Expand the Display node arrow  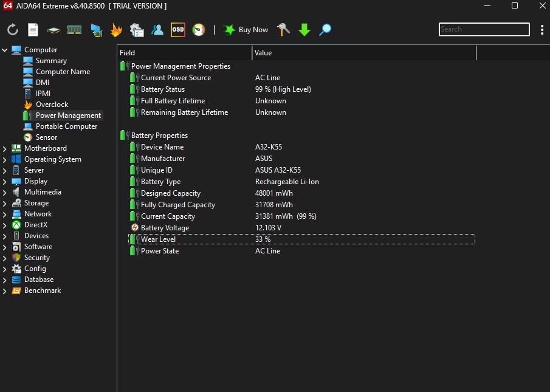pyautogui.click(x=5, y=182)
